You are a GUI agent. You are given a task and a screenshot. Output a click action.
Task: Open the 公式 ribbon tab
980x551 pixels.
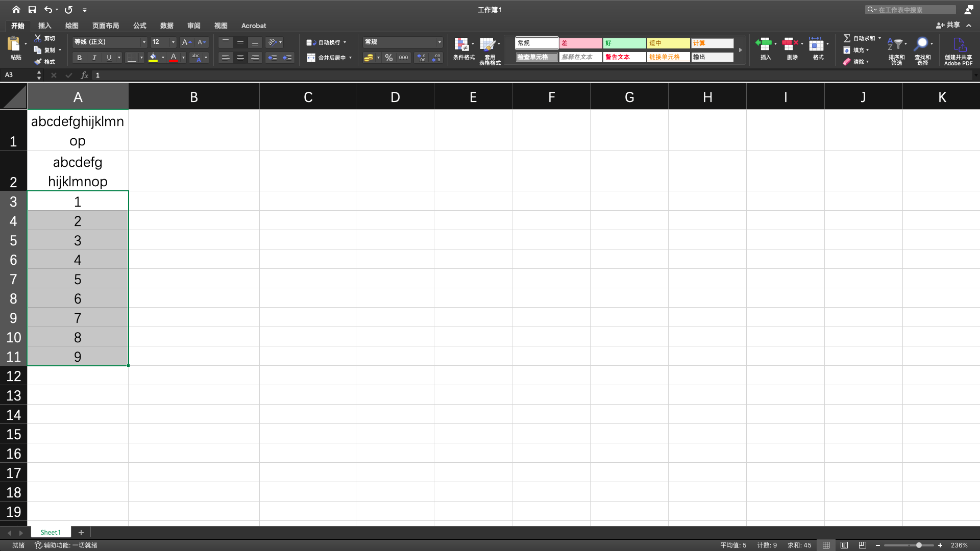pyautogui.click(x=139, y=26)
